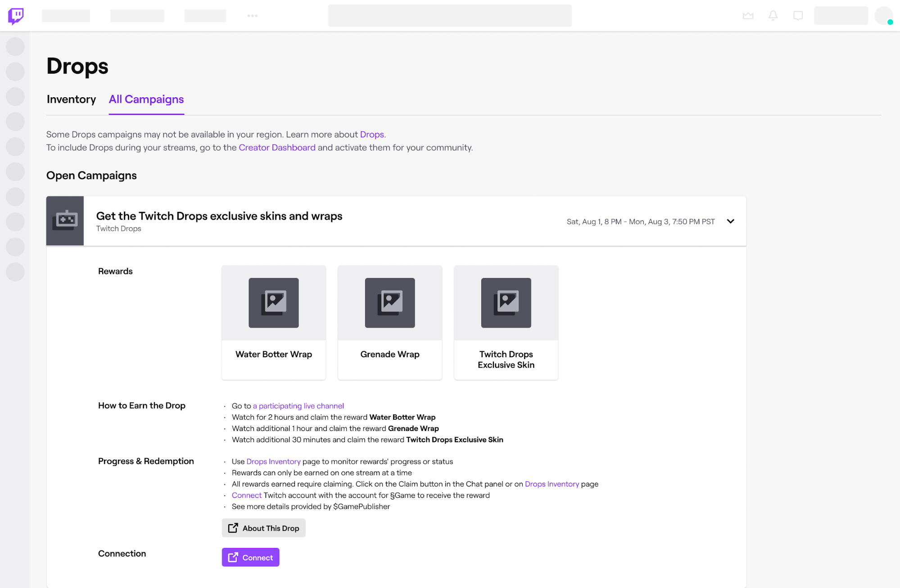Screen dimensions: 900x588
Task: Visit a participating live channel link
Action: pos(298,405)
